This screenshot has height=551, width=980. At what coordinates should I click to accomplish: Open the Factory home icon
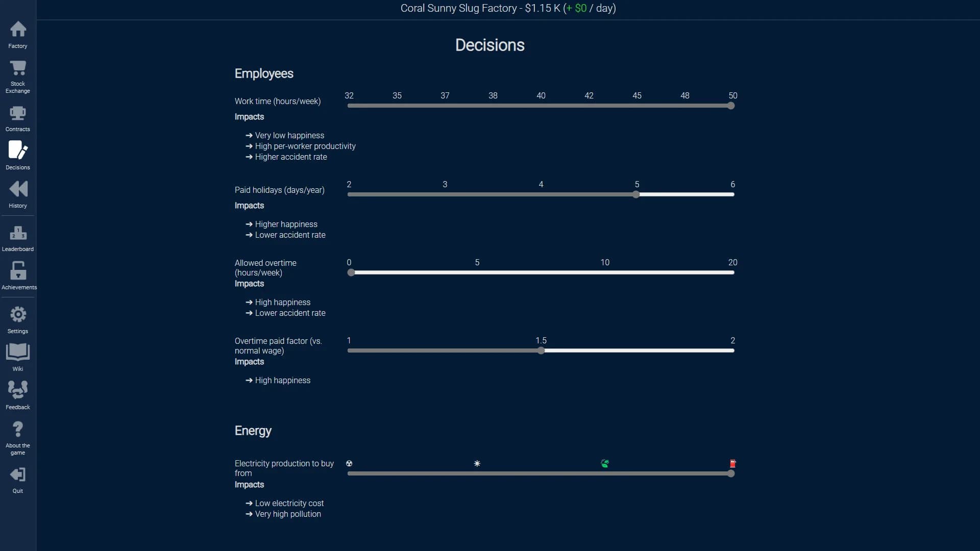[x=18, y=29]
